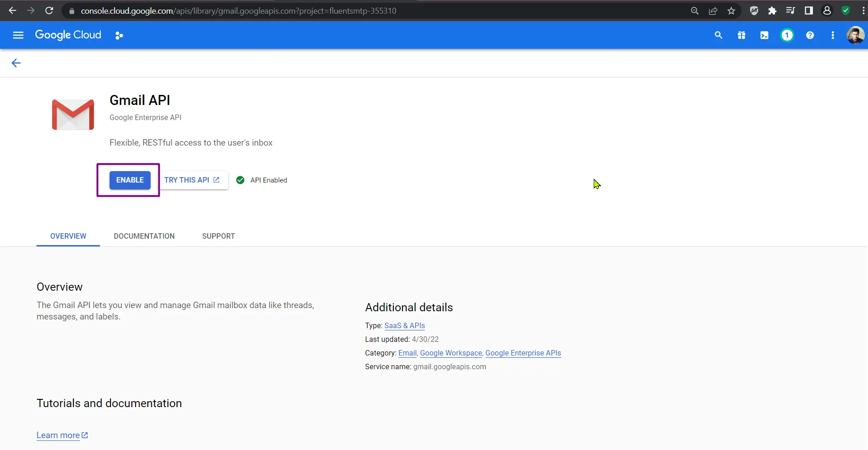Open the notifications badge showing 1

click(x=787, y=35)
